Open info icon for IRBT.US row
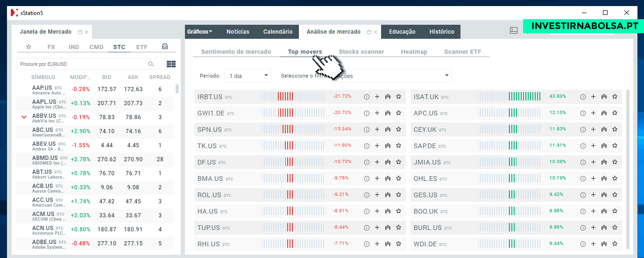The height and width of the screenshot is (258, 644). point(367,97)
